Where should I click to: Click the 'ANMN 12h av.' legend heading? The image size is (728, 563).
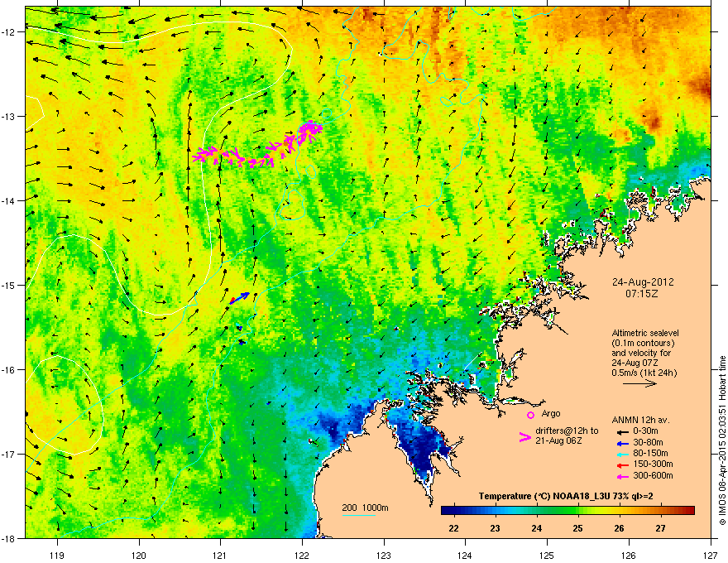pyautogui.click(x=640, y=420)
